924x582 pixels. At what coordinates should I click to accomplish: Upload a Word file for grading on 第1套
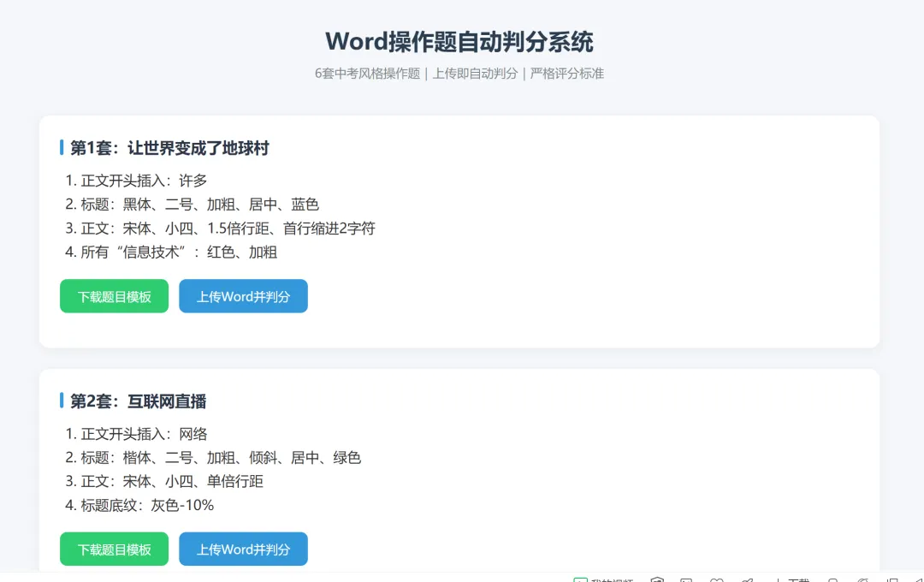tap(243, 296)
